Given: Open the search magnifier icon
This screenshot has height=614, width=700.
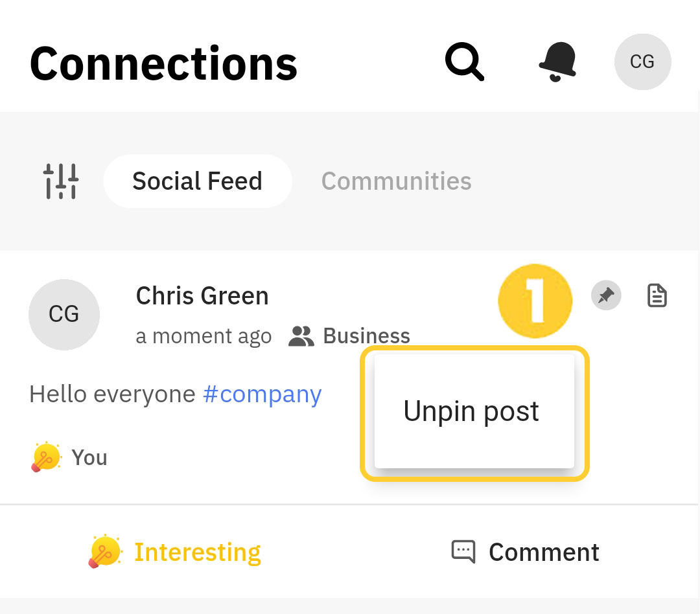Looking at the screenshot, I should click(x=464, y=62).
